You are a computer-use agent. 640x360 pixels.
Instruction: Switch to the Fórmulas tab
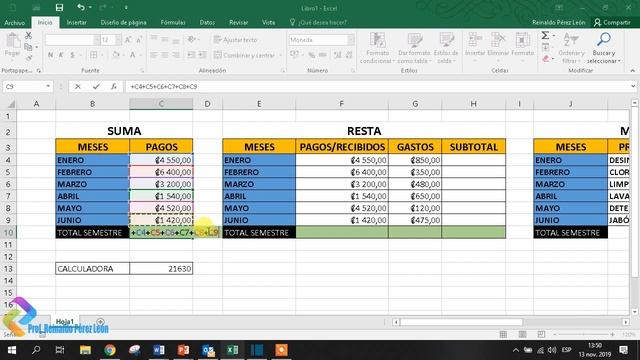click(173, 22)
